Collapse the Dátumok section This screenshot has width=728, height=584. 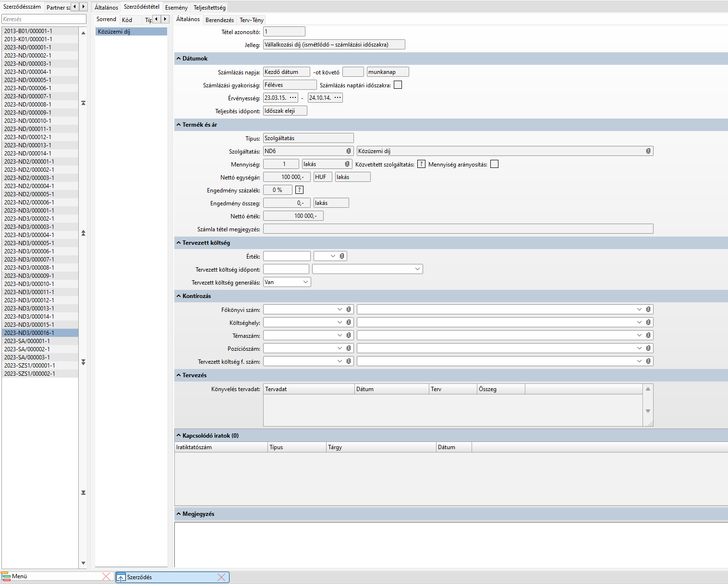(x=179, y=59)
